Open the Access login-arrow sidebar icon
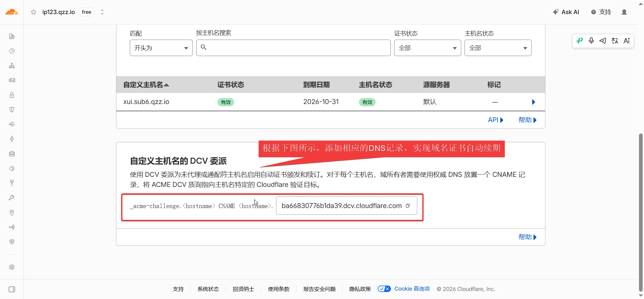 12,124
